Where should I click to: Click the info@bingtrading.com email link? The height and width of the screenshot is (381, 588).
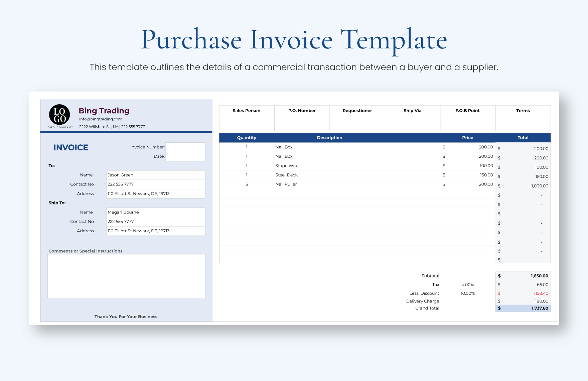tap(100, 119)
